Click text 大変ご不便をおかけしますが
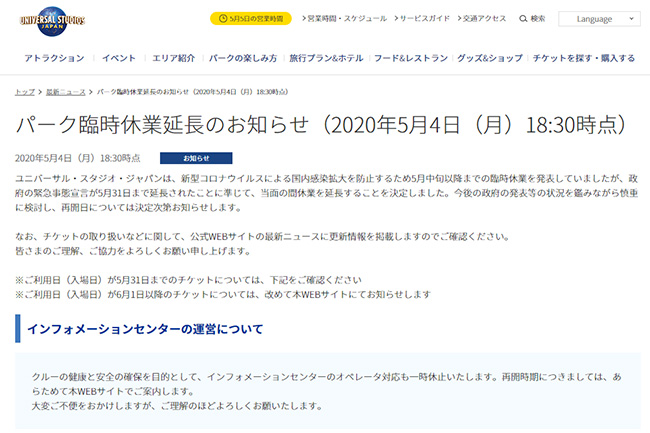 coord(177,406)
